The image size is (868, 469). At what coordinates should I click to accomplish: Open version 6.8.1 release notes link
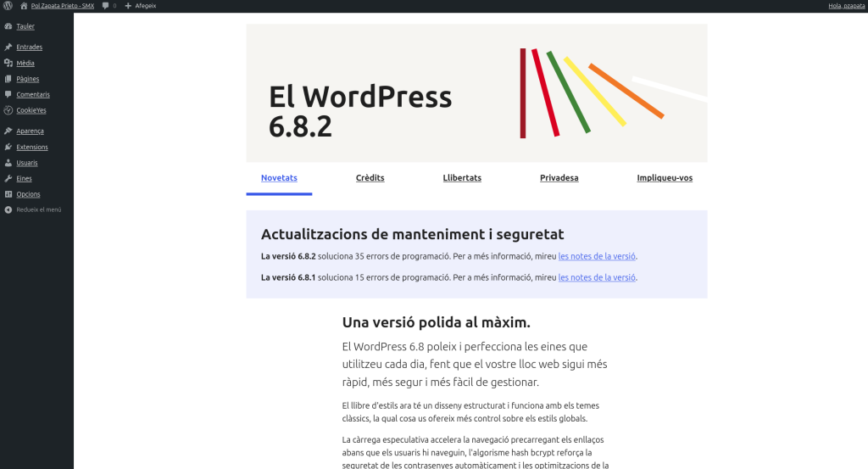tap(597, 277)
